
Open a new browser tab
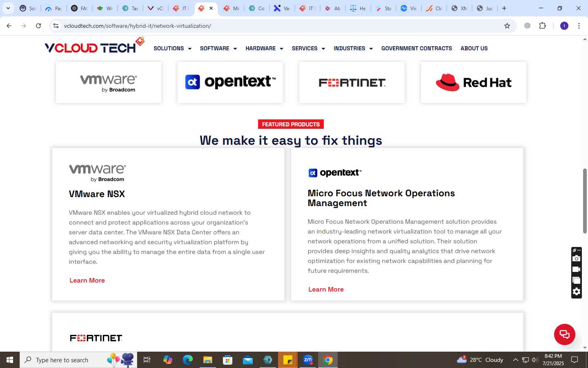click(x=504, y=8)
